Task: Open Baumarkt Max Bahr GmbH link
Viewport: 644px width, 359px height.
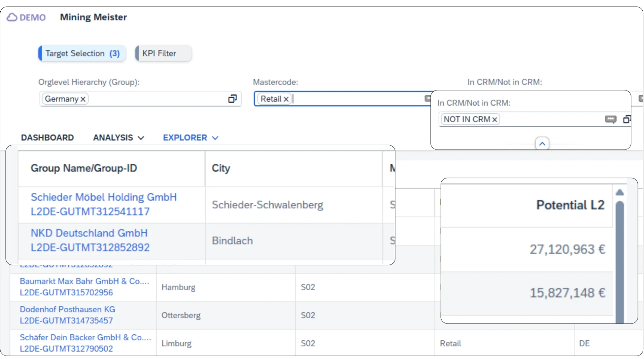Action: tap(84, 281)
